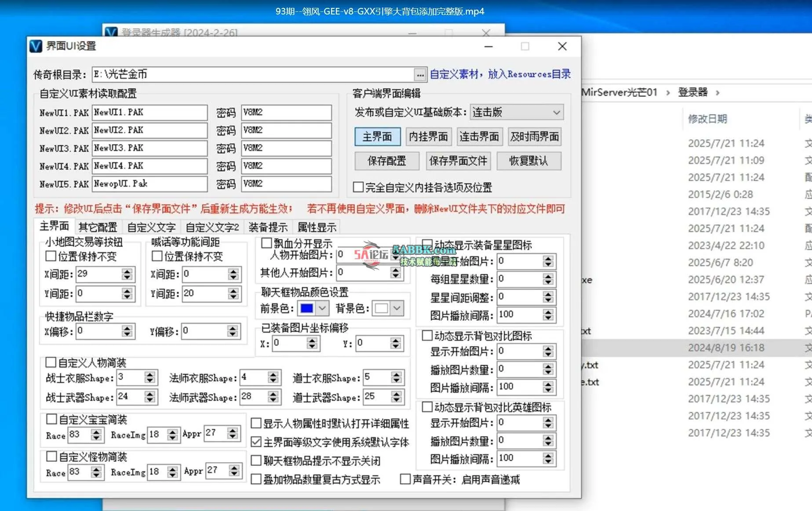Viewport: 812px width, 511px height.
Task: Select the Explorer row dated 2024/8/19 16:18
Action: (696, 348)
